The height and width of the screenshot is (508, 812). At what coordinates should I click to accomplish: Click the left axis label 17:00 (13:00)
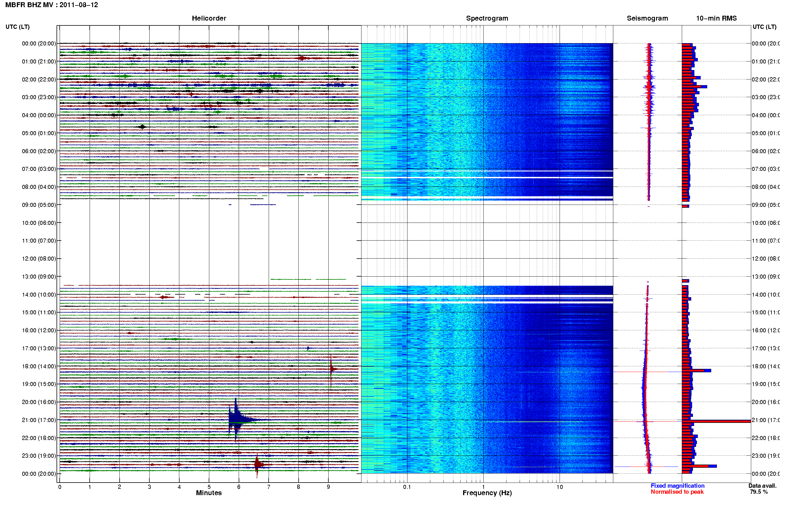coord(39,348)
